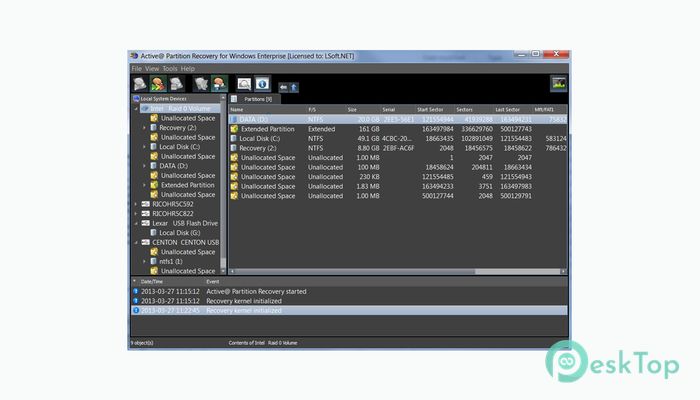Image resolution: width=700 pixels, height=400 pixels.
Task: Click the Local System Devices globe icon
Action: pyautogui.click(x=136, y=99)
